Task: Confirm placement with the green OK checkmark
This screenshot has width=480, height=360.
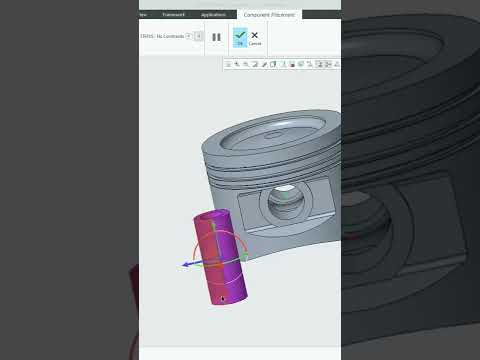Action: coord(240,37)
